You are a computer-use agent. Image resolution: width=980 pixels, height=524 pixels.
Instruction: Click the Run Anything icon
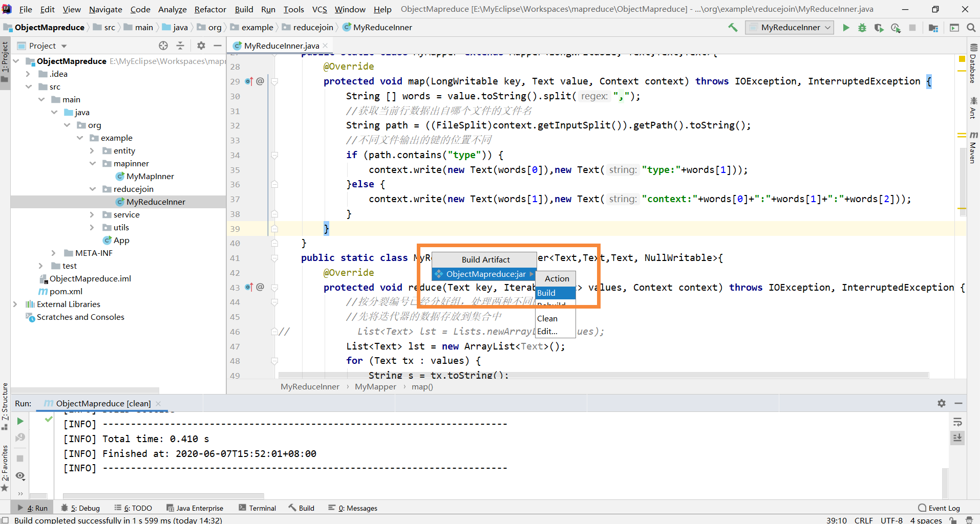pos(954,28)
